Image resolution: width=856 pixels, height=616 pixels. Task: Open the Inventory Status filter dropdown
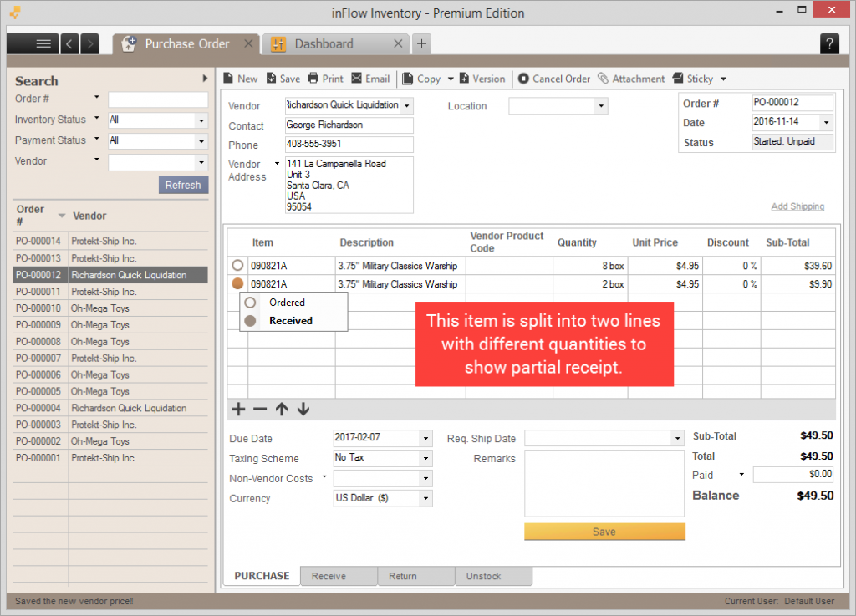point(201,120)
